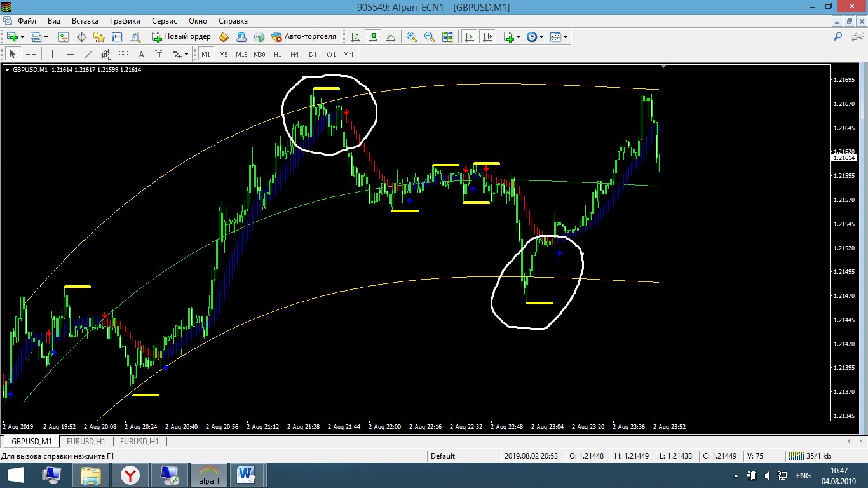Open the chat speech bubbles icon

tap(856, 37)
